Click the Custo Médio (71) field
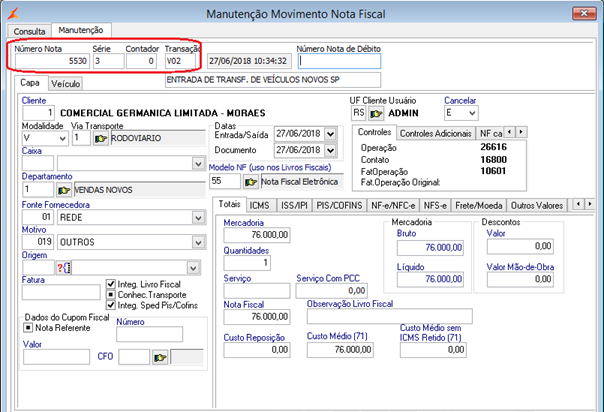 340,350
